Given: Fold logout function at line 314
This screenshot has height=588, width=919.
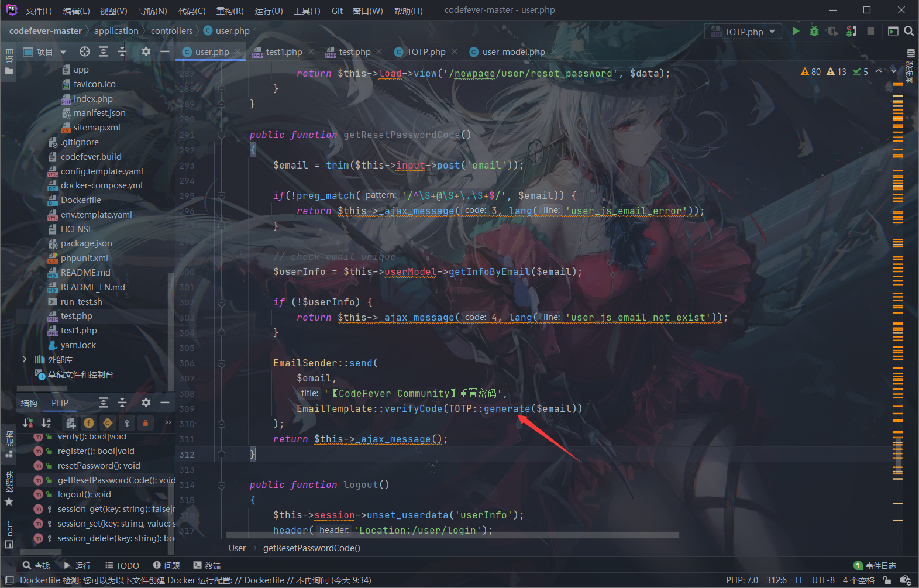Looking at the screenshot, I should (x=222, y=485).
